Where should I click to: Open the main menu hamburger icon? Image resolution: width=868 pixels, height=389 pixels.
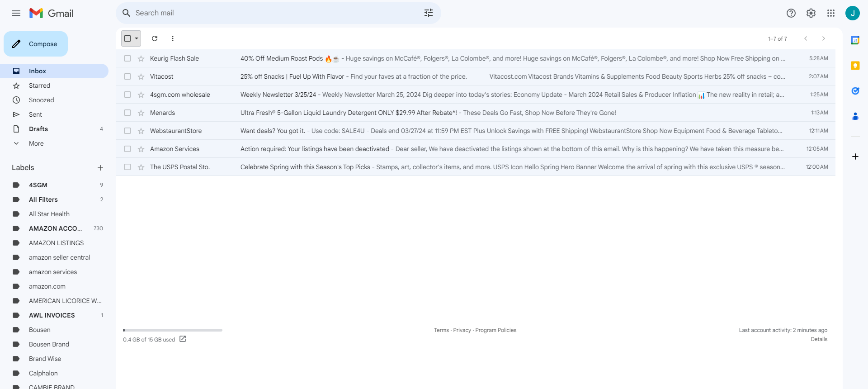(x=16, y=13)
